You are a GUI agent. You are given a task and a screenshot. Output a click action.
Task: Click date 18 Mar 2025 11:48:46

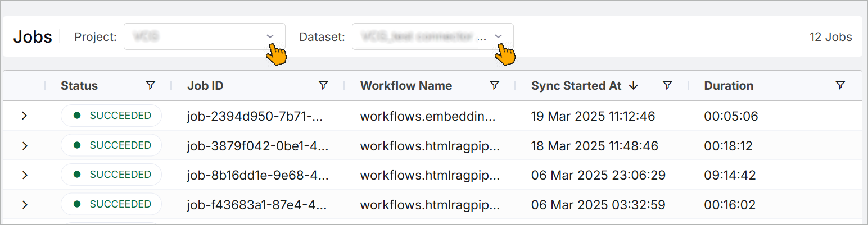(x=594, y=146)
